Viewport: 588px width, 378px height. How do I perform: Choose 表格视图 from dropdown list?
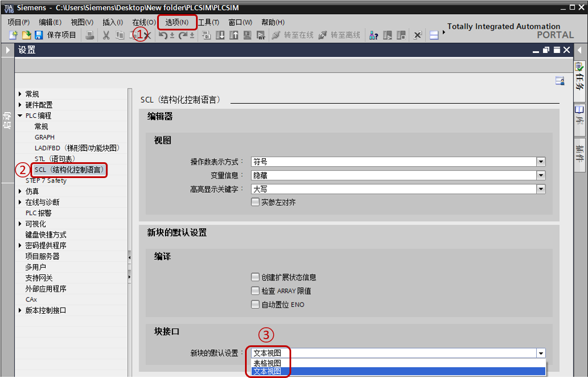398,363
